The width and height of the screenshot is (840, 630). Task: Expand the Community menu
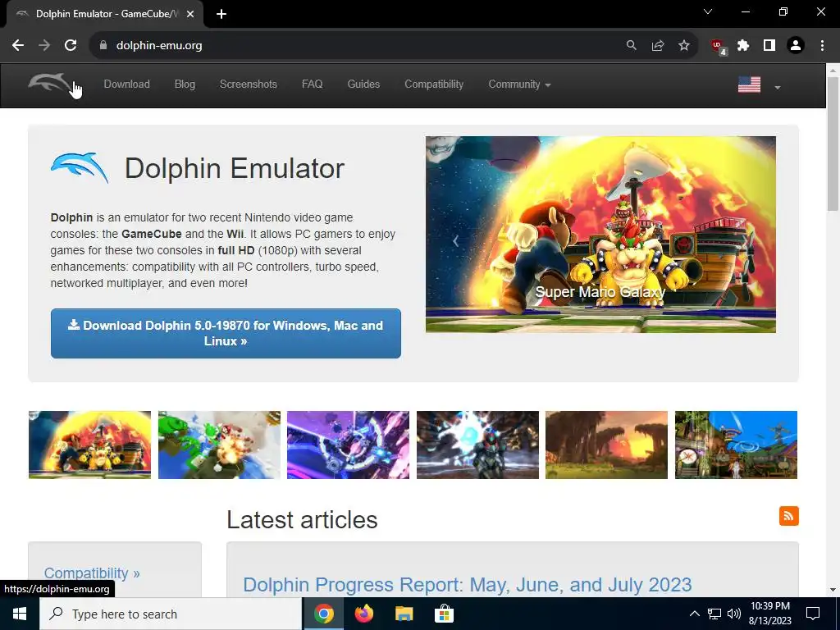click(519, 84)
